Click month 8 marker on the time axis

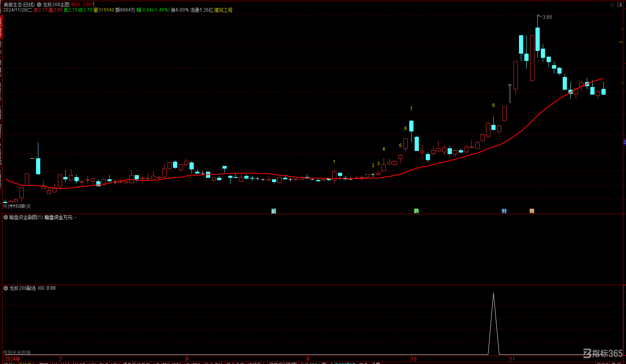coord(187,359)
